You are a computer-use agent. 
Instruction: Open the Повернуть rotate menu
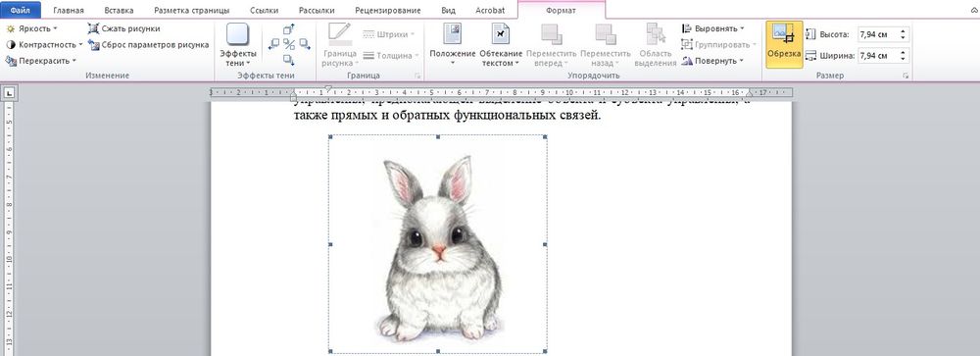click(x=713, y=61)
